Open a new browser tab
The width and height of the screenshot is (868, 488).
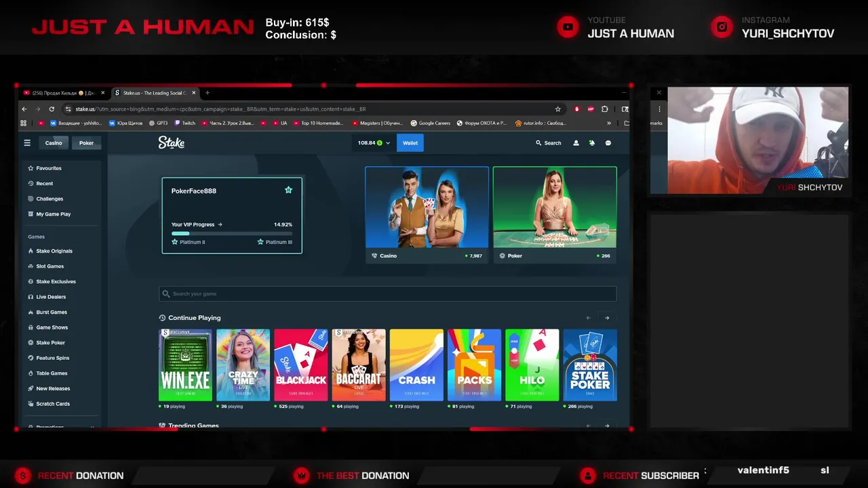click(208, 93)
